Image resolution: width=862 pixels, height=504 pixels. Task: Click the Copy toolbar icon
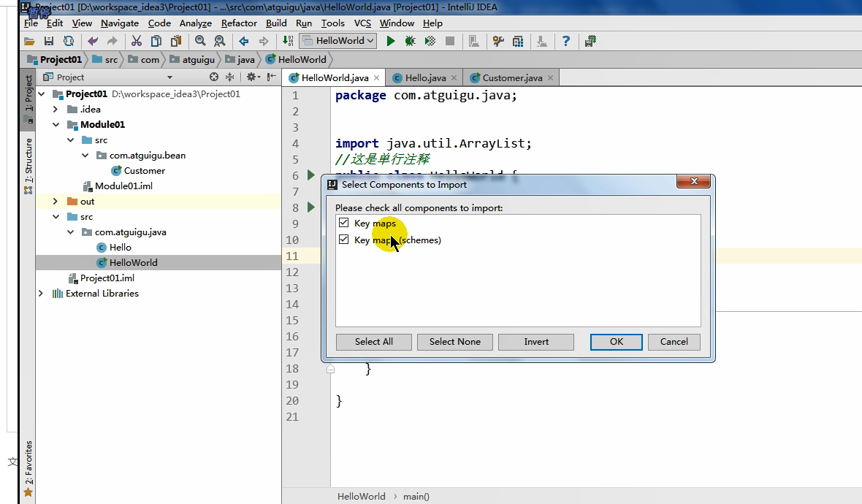pos(156,41)
